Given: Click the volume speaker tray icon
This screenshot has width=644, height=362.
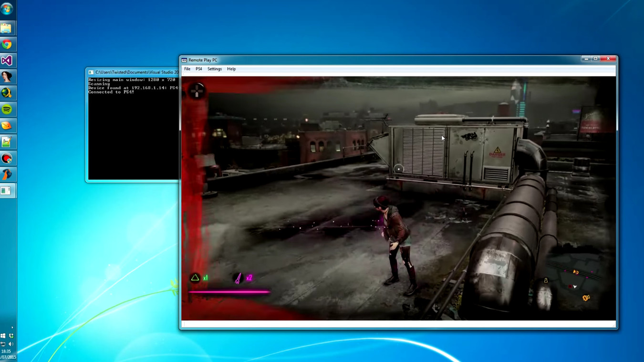Looking at the screenshot, I should (x=11, y=344).
